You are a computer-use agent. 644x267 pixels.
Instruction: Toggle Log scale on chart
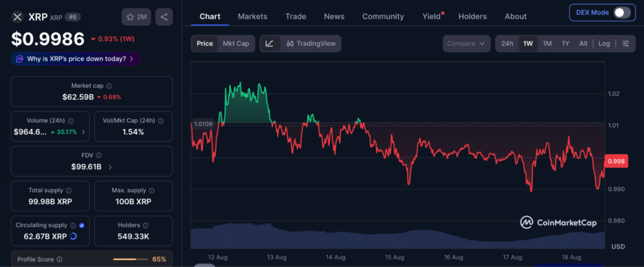pos(604,43)
